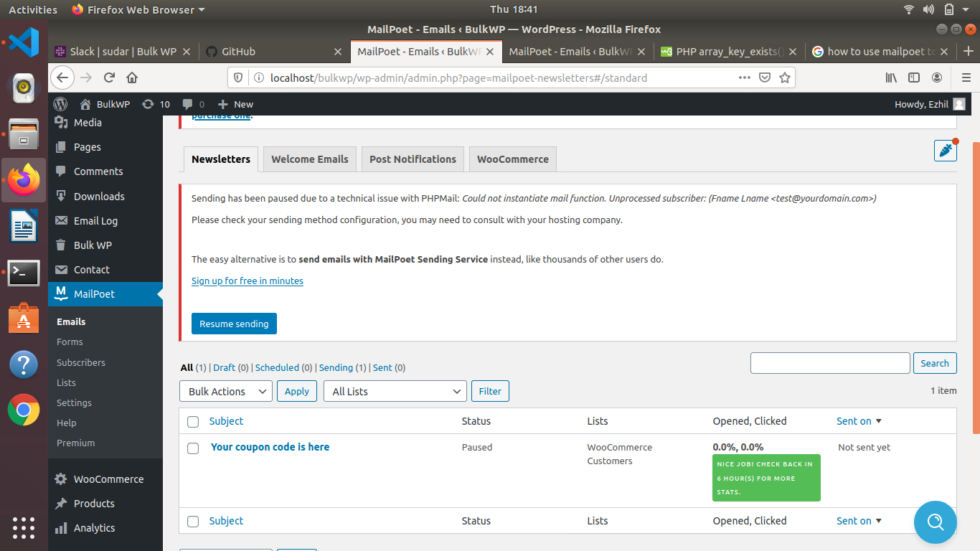Open the Bulk Actions dropdown
Image resolution: width=980 pixels, height=551 pixels.
click(225, 391)
